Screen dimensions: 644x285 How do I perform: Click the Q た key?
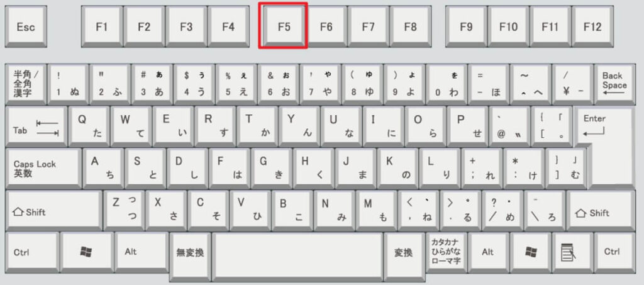point(89,126)
